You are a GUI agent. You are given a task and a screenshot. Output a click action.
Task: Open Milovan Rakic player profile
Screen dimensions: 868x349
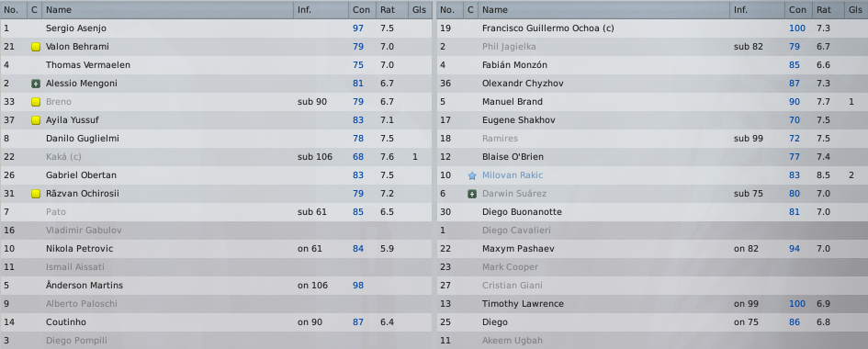(x=512, y=175)
